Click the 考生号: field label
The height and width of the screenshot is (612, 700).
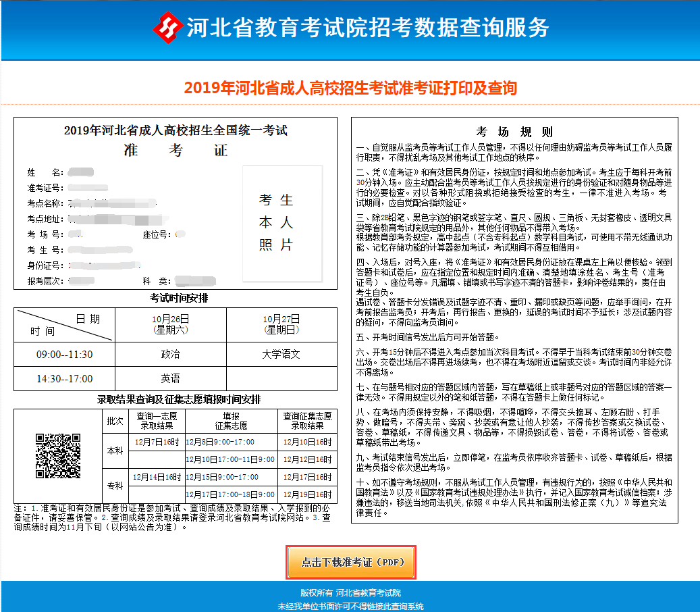pos(45,250)
